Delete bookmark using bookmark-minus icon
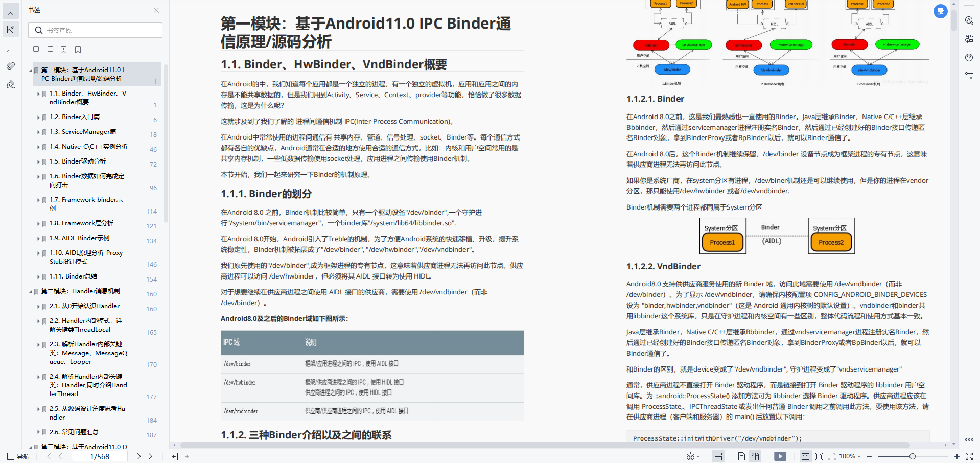980x463 pixels. (78, 49)
